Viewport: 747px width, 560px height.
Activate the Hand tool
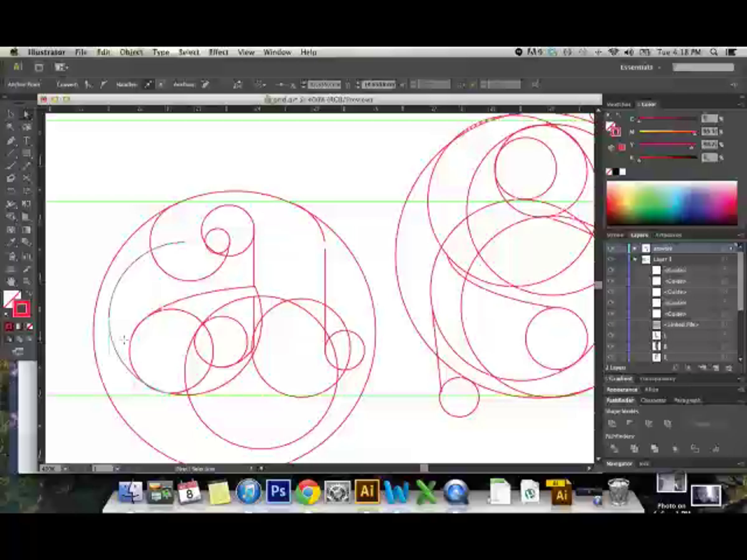click(11, 281)
